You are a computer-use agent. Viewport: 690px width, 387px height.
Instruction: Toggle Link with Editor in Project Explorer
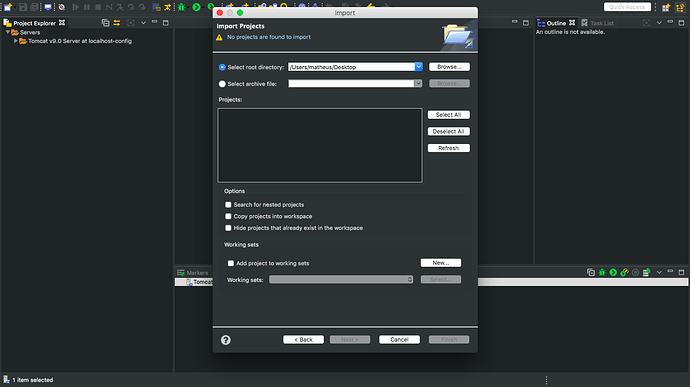117,23
